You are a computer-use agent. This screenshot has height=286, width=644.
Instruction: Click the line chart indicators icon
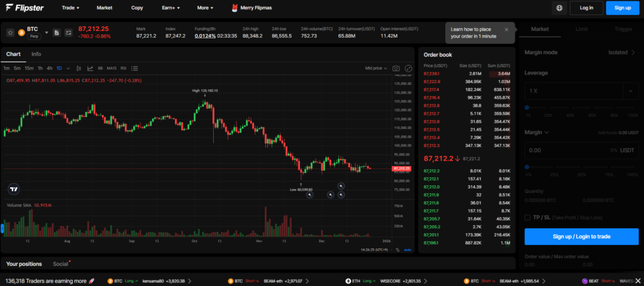90,68
